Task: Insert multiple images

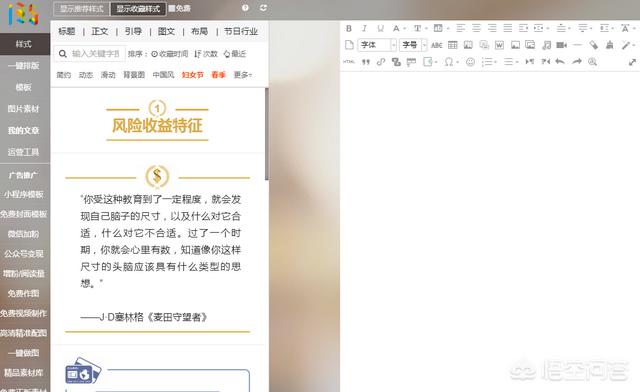Action: click(x=530, y=45)
